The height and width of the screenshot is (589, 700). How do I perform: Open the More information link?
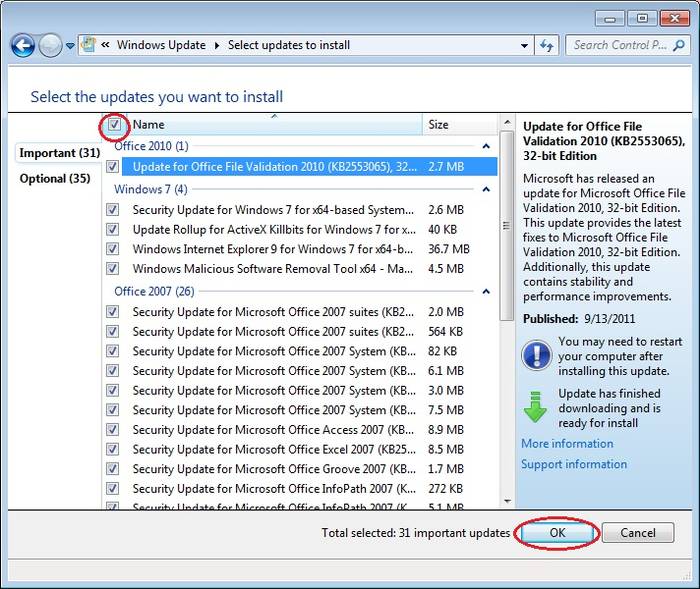coord(567,443)
